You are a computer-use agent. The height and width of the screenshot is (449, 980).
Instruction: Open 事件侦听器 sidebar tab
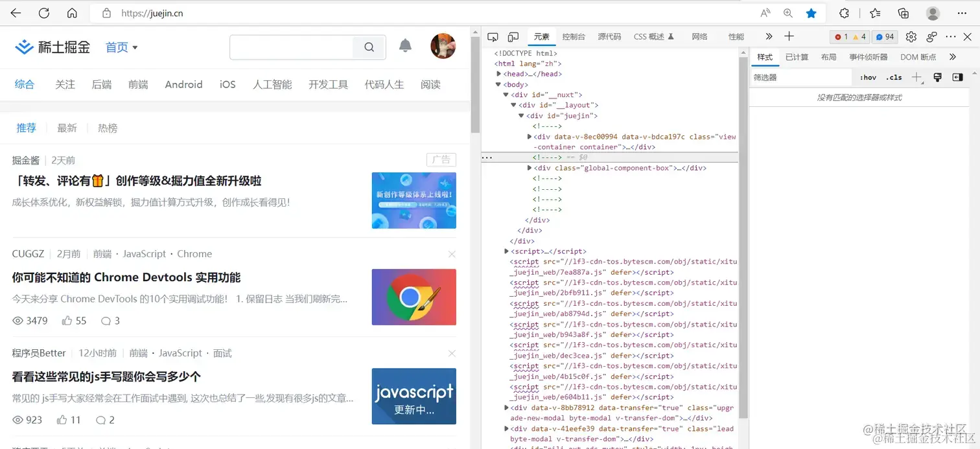pyautogui.click(x=869, y=57)
